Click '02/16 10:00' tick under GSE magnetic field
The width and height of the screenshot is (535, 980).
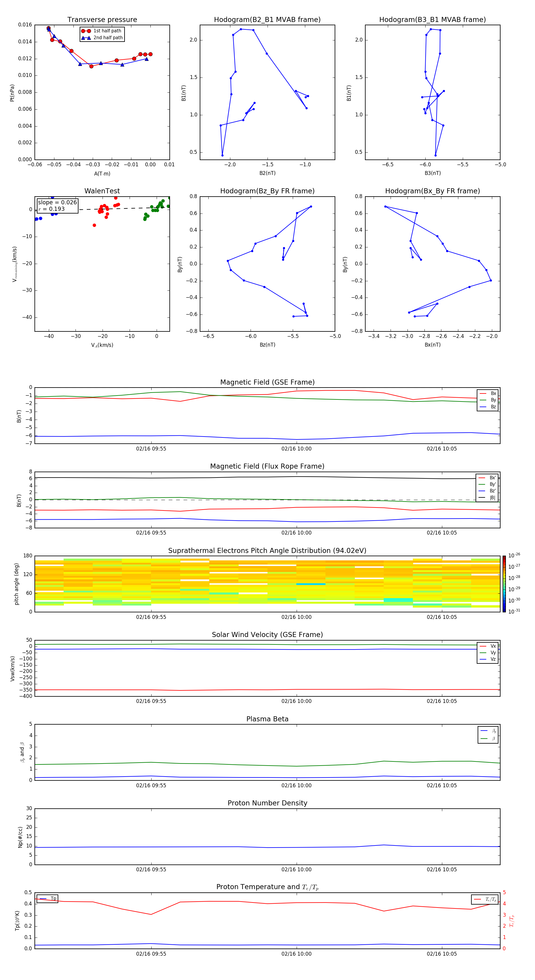point(296,448)
